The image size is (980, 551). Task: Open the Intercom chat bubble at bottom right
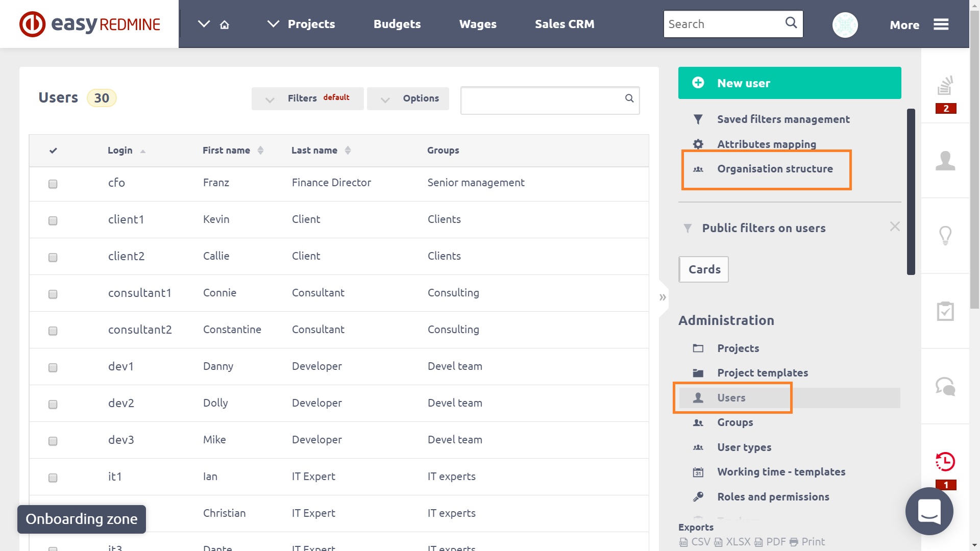tap(929, 511)
